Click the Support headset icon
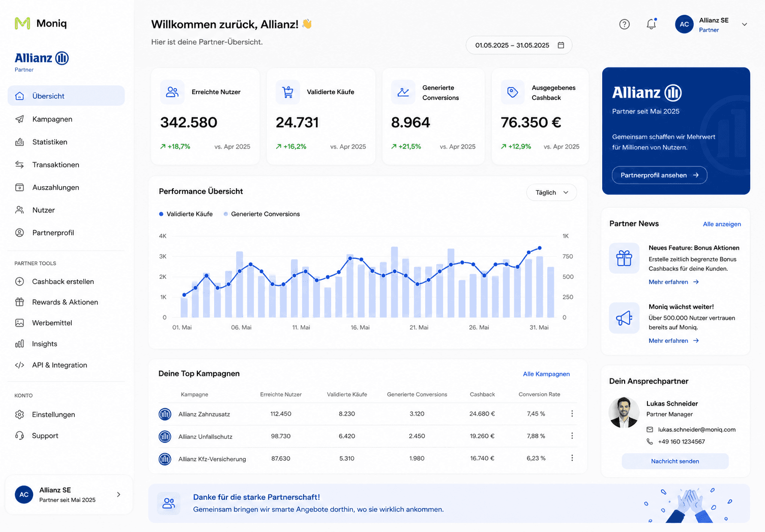 pos(19,436)
